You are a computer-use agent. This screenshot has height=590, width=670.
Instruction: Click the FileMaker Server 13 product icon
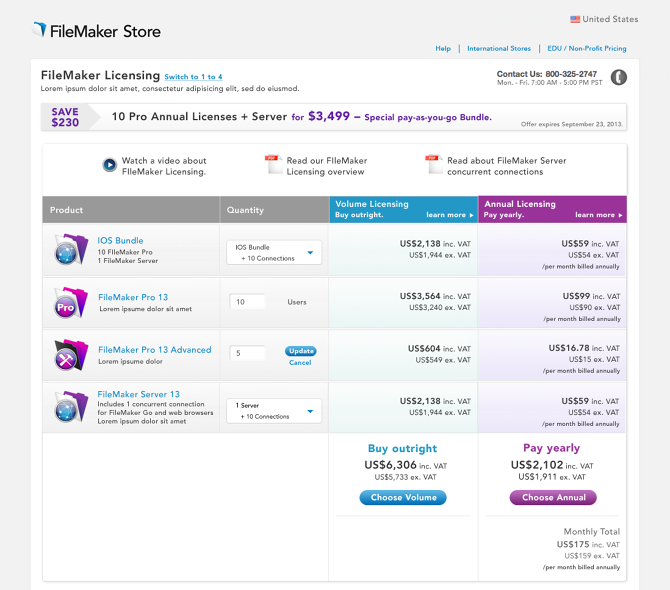point(71,407)
